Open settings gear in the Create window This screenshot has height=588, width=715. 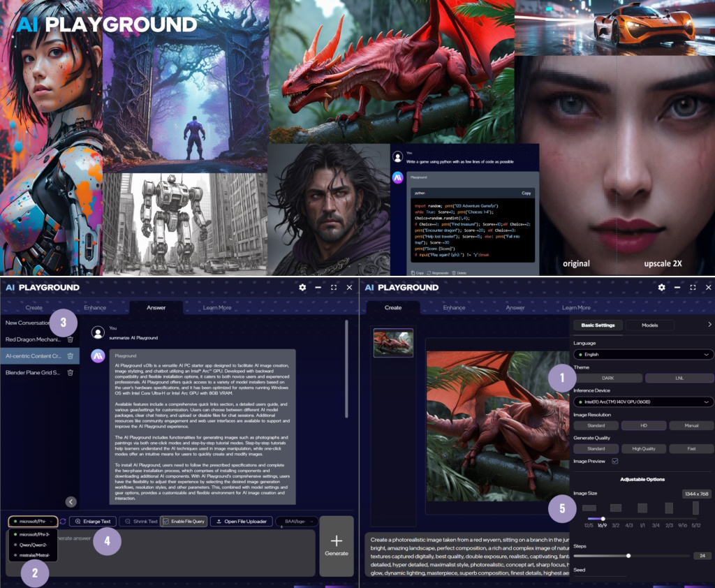coord(661,287)
